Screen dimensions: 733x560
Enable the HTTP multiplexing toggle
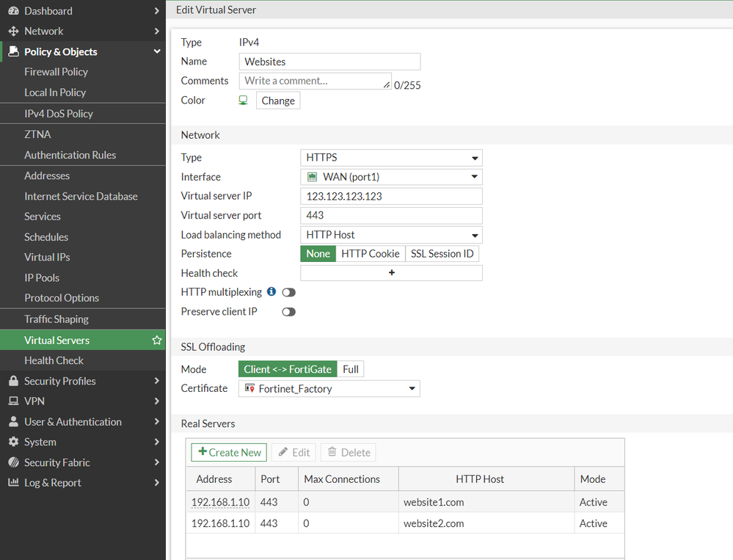(x=288, y=292)
